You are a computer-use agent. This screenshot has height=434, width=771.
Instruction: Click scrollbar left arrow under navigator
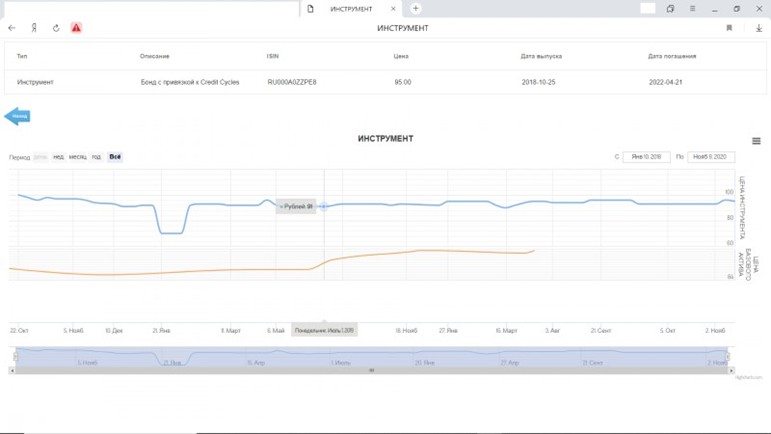(x=12, y=371)
